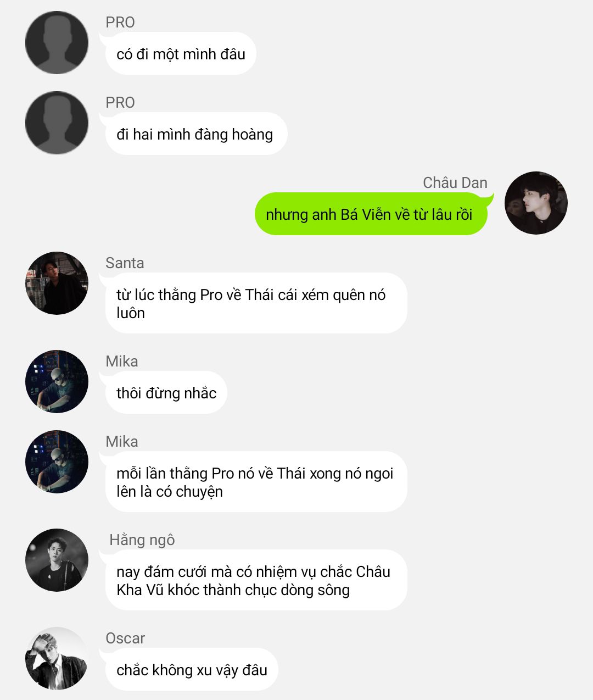Screen dimensions: 593x700
Task: Click the Châu Dan sender name
Action: coord(455,182)
